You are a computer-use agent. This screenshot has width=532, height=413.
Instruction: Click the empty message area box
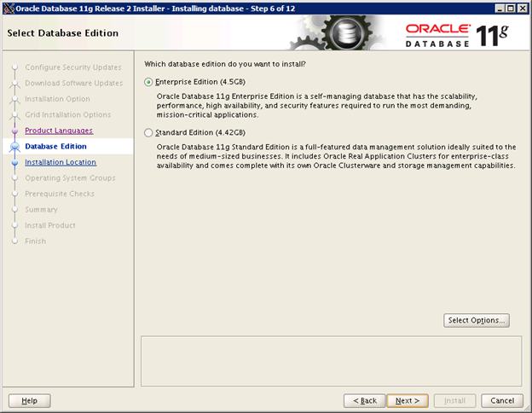coord(331,361)
